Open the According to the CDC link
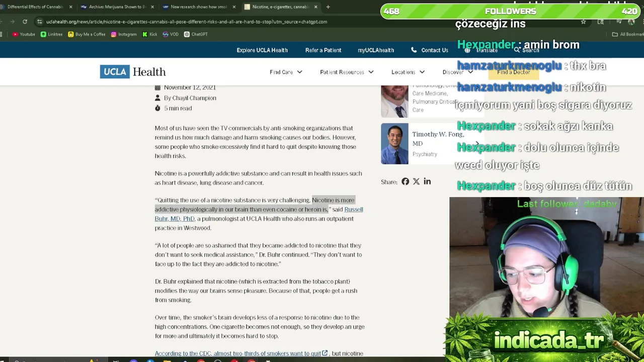 tap(241, 353)
